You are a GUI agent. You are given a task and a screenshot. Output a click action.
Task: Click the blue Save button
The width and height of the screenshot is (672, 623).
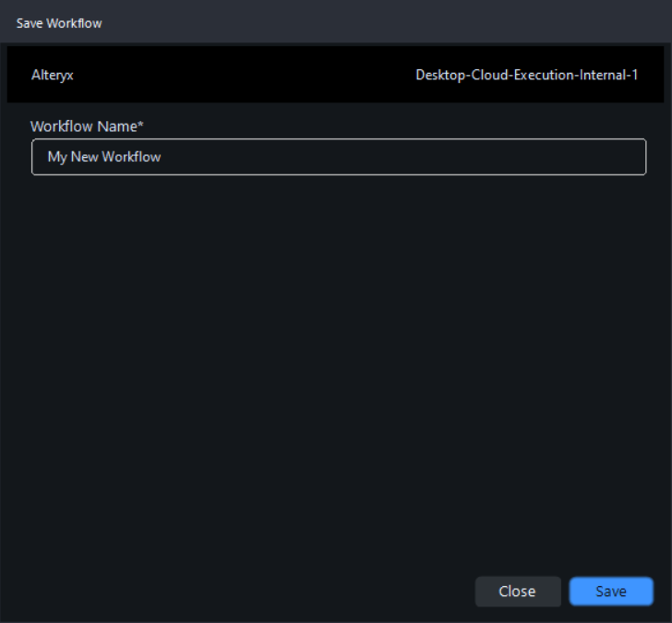pyautogui.click(x=610, y=592)
